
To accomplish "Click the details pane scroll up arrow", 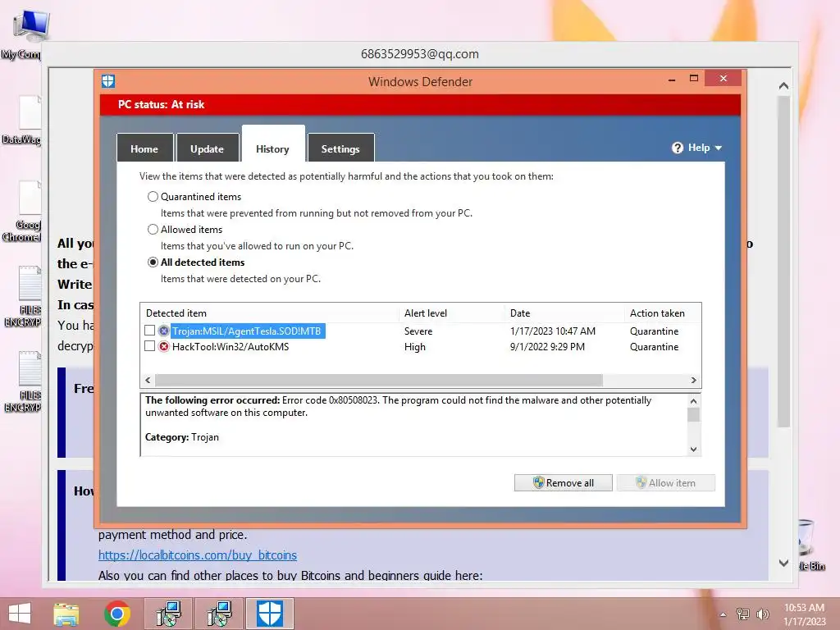I will pyautogui.click(x=693, y=400).
